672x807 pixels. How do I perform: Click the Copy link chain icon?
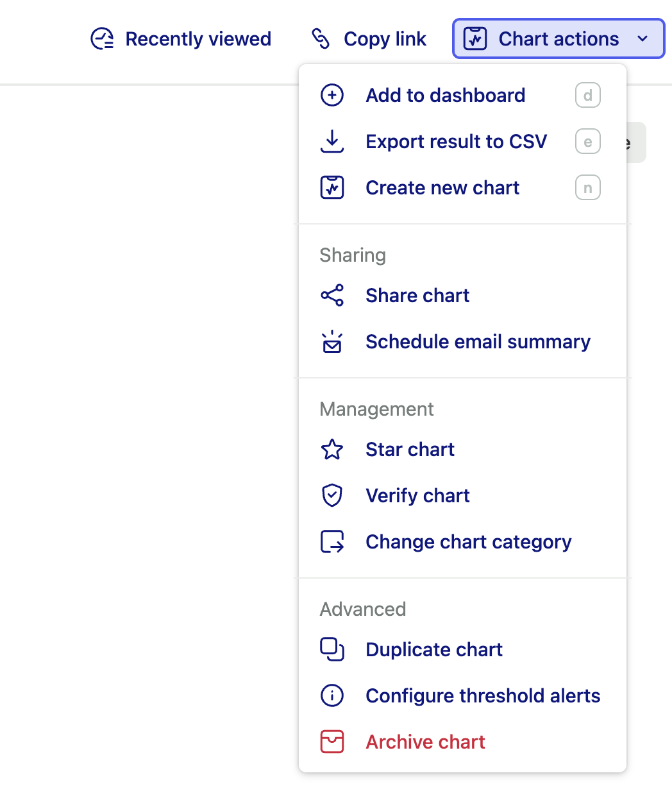pos(321,39)
